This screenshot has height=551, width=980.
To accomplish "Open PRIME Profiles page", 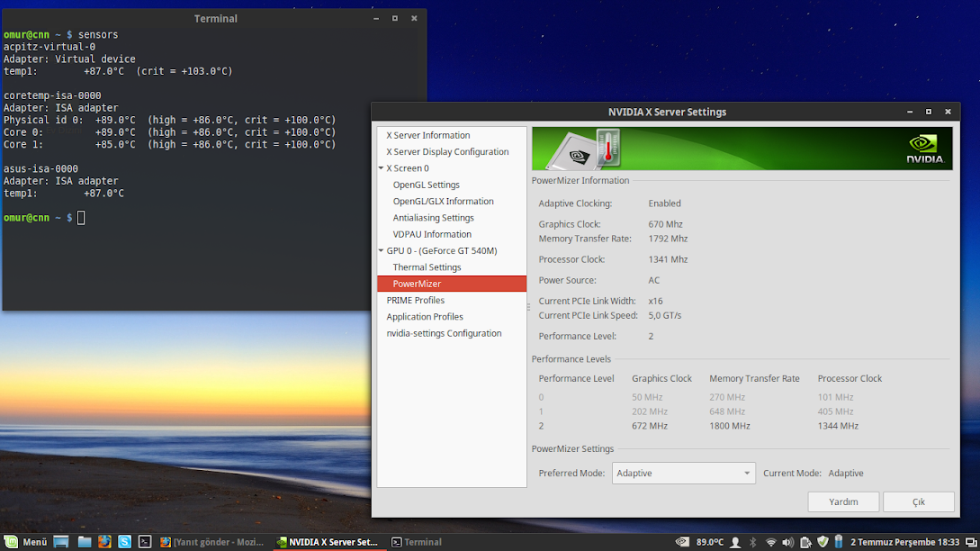I will pyautogui.click(x=415, y=300).
